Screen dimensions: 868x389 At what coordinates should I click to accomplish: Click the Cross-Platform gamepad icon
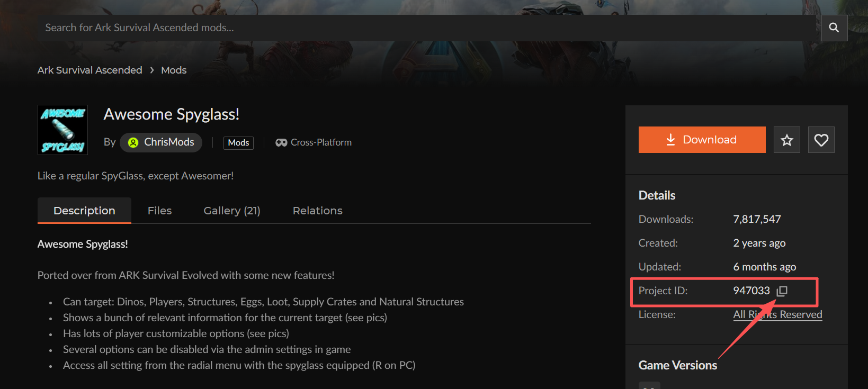[x=281, y=142]
